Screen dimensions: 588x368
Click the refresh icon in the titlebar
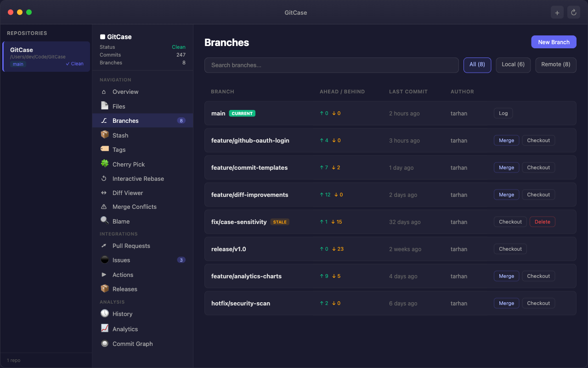click(573, 12)
